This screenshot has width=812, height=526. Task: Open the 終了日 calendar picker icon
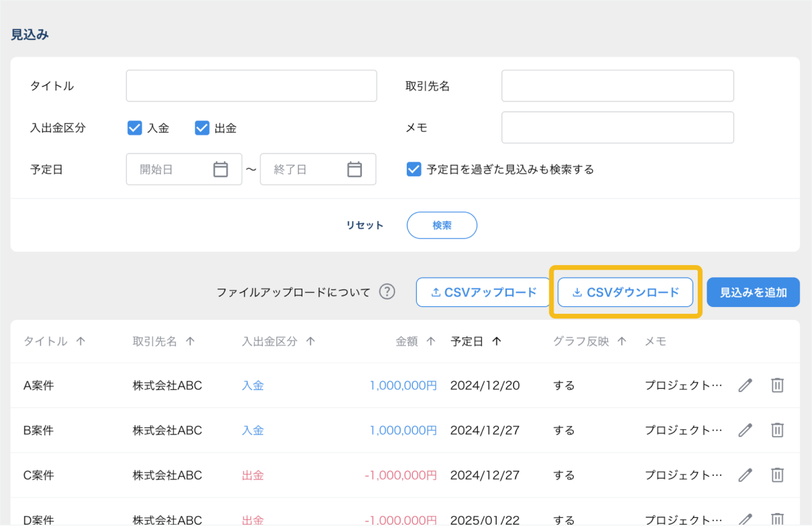(355, 169)
